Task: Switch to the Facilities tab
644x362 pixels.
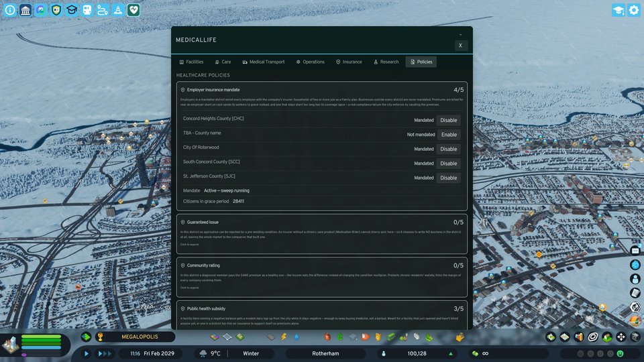Action: click(x=191, y=62)
